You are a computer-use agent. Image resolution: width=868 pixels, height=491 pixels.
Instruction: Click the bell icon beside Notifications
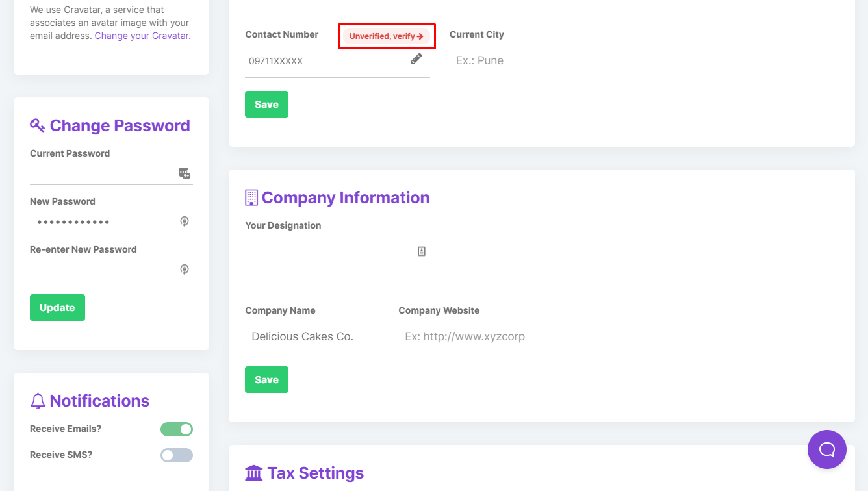(x=38, y=401)
